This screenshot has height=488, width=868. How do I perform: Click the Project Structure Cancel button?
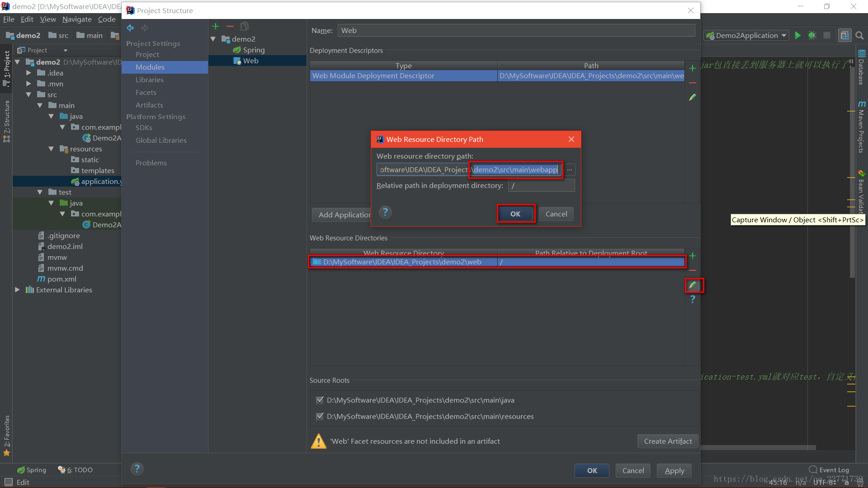pyautogui.click(x=633, y=470)
